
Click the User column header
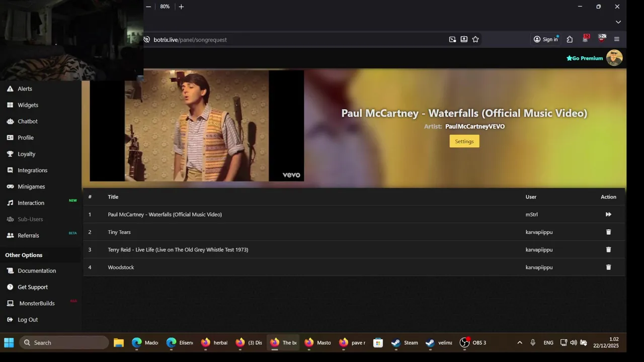click(x=531, y=197)
